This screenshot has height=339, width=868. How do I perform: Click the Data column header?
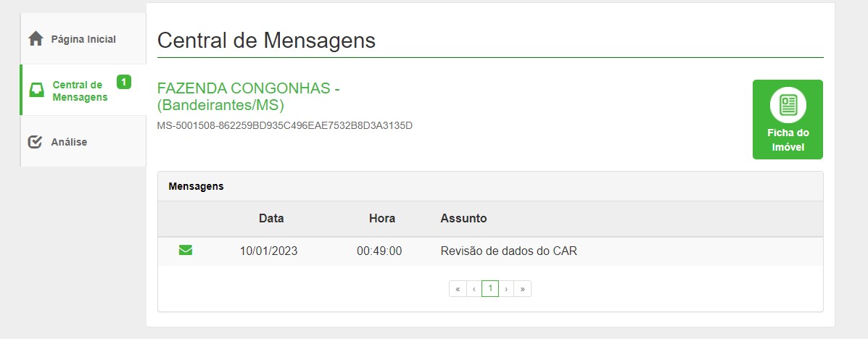pyautogui.click(x=271, y=219)
